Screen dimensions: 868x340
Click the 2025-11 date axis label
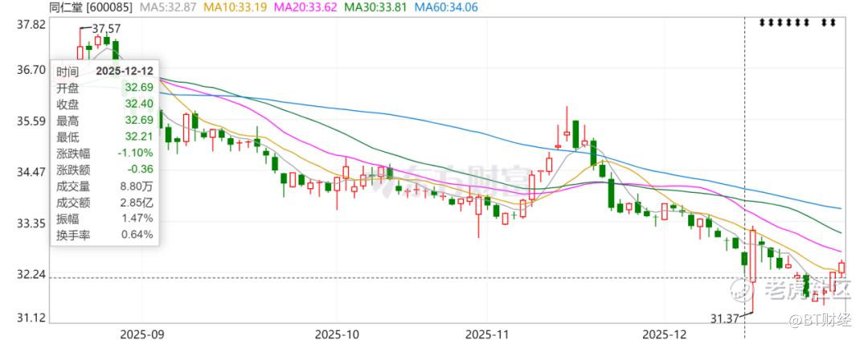pyautogui.click(x=489, y=334)
